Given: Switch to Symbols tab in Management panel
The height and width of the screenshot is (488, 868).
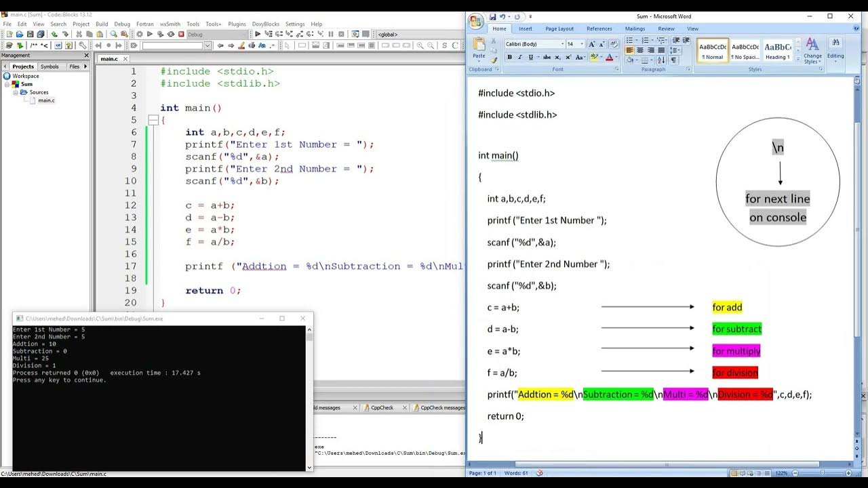Looking at the screenshot, I should click(50, 66).
